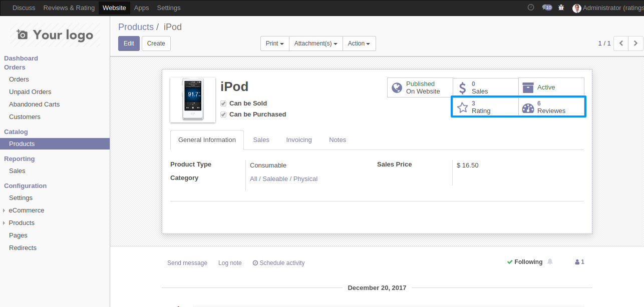Switch to the General Information tab

[207, 140]
